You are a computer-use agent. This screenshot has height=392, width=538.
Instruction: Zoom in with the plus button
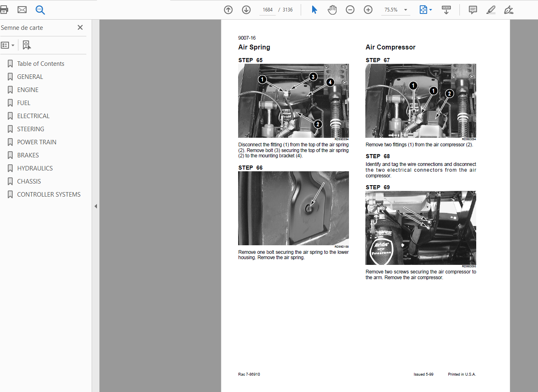(368, 10)
